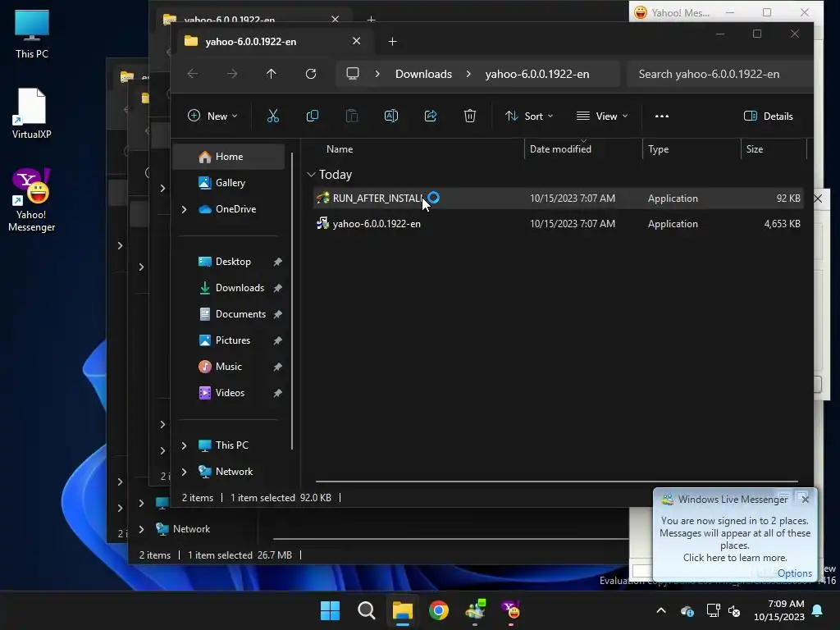Expand This PC in navigation pane
The height and width of the screenshot is (630, 840).
point(185,445)
